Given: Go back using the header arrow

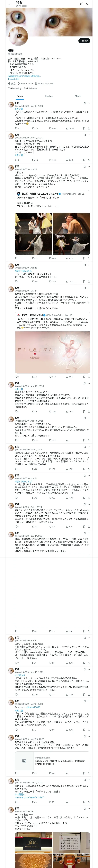Looking at the screenshot, I should pyautogui.click(x=9, y=4).
